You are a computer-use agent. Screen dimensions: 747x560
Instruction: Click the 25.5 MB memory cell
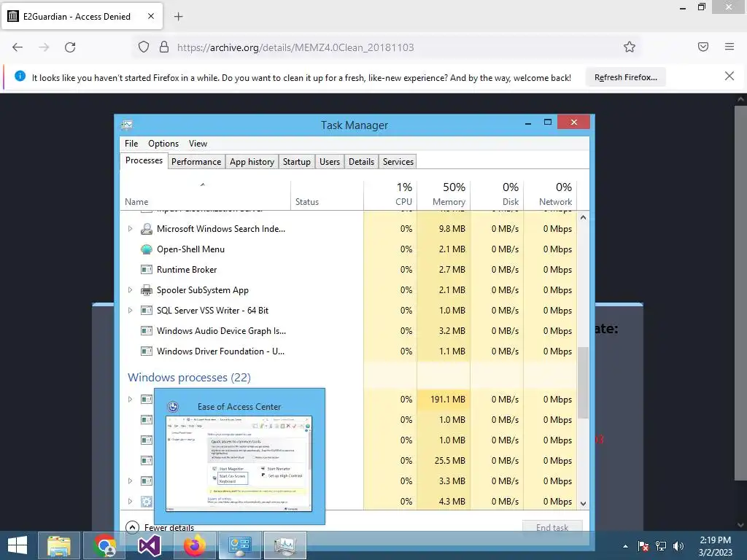(444, 461)
